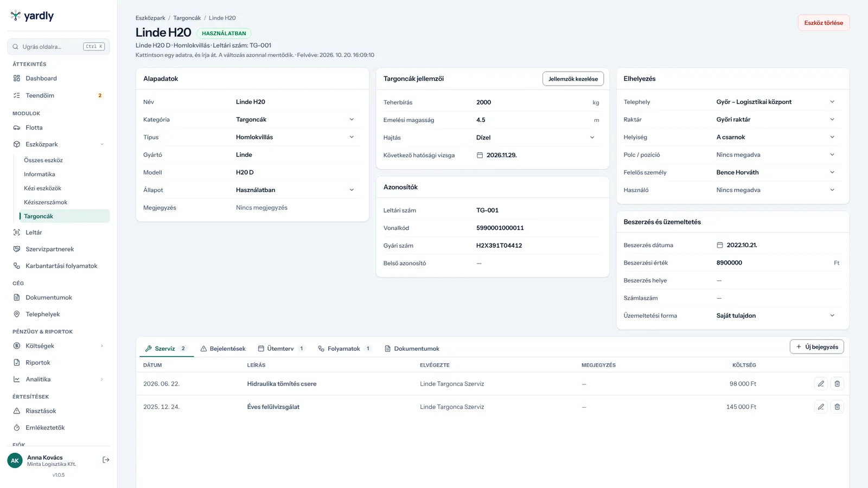Click the Ugrás oldalra search field

[59, 47]
